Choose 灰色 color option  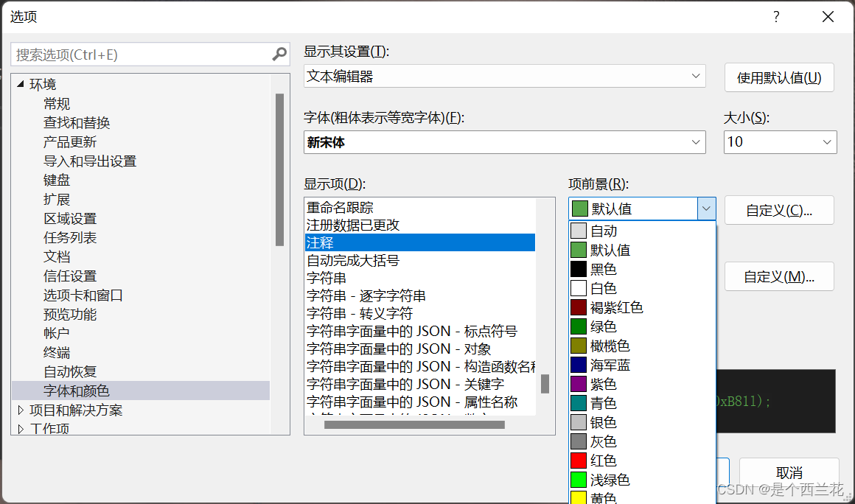point(642,441)
